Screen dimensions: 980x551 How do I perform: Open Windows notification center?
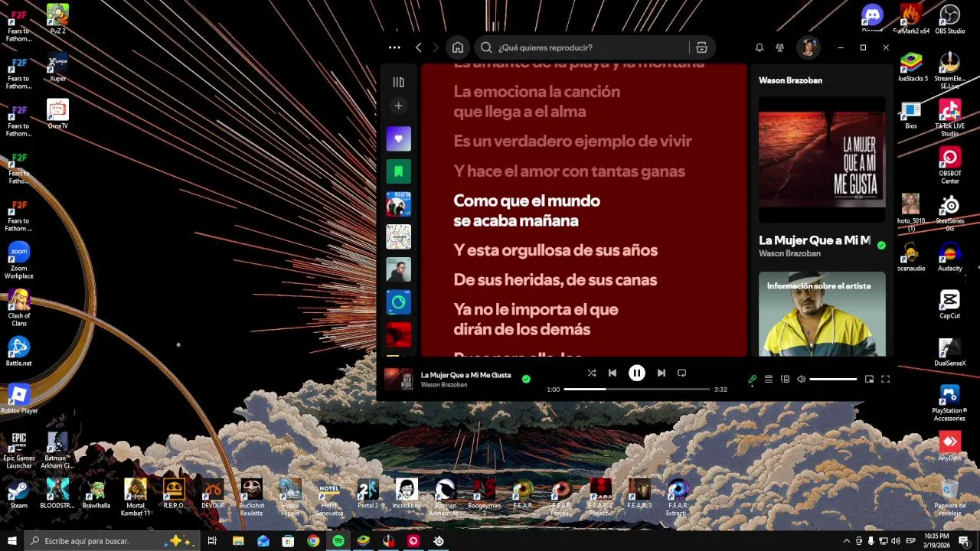coord(964,541)
